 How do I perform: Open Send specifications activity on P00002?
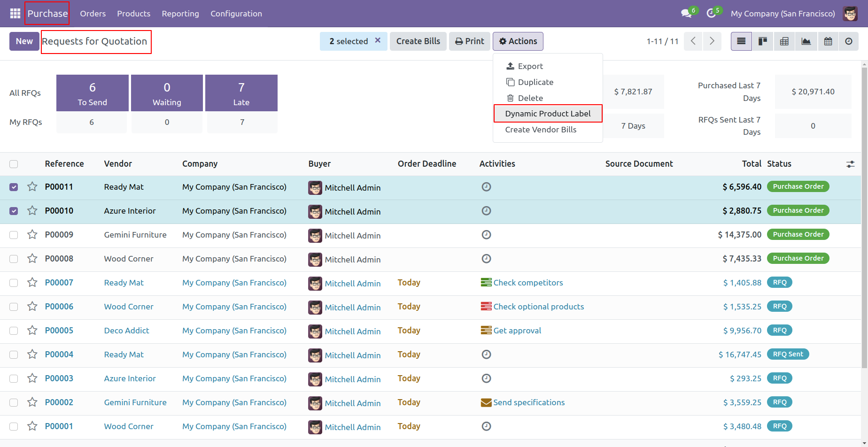(523, 402)
